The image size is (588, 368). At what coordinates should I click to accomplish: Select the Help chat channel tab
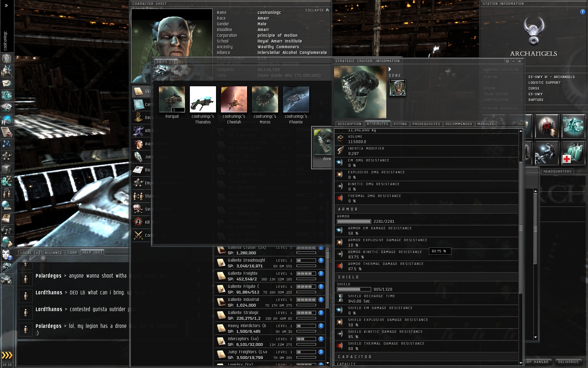click(x=92, y=252)
